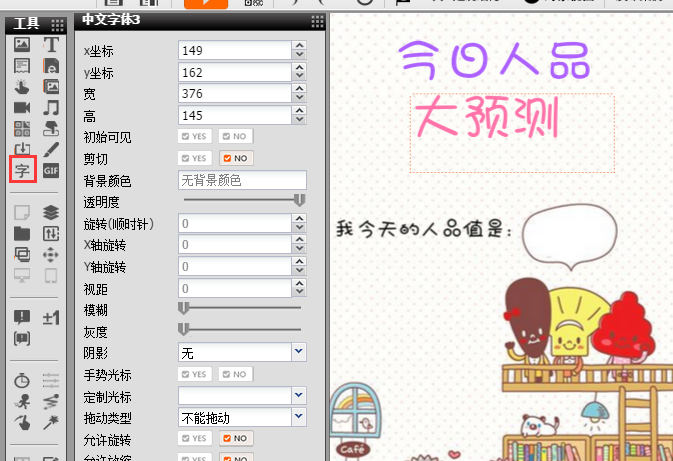Image resolution: width=673 pixels, height=461 pixels.
Task: Set 手势光标 to YES
Action: [x=195, y=374]
